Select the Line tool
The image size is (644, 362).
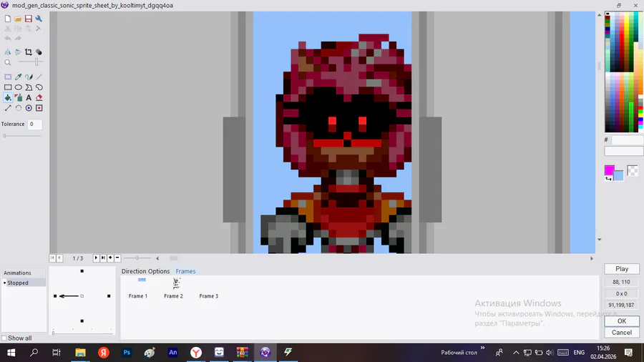(39, 77)
